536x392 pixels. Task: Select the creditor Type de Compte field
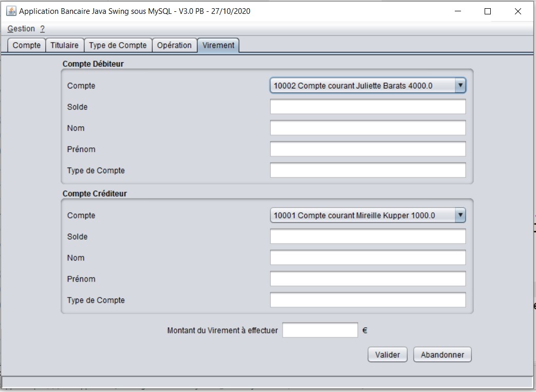pos(367,300)
